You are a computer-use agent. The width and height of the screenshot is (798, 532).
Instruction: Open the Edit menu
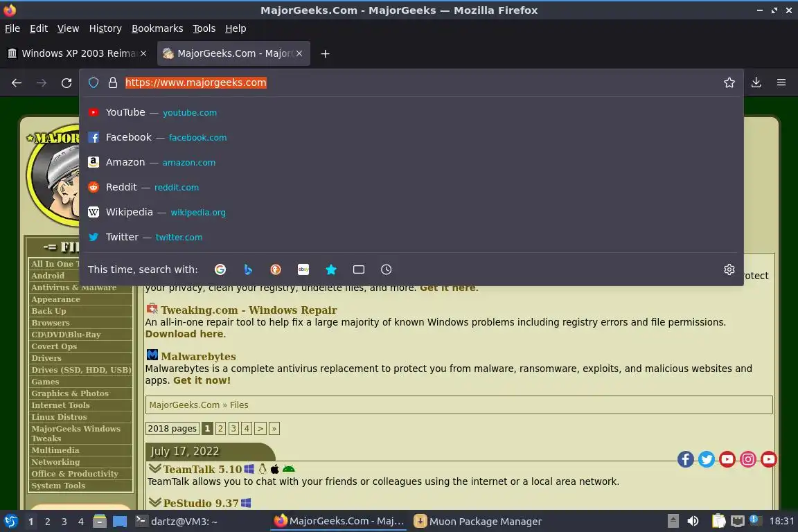(x=39, y=28)
